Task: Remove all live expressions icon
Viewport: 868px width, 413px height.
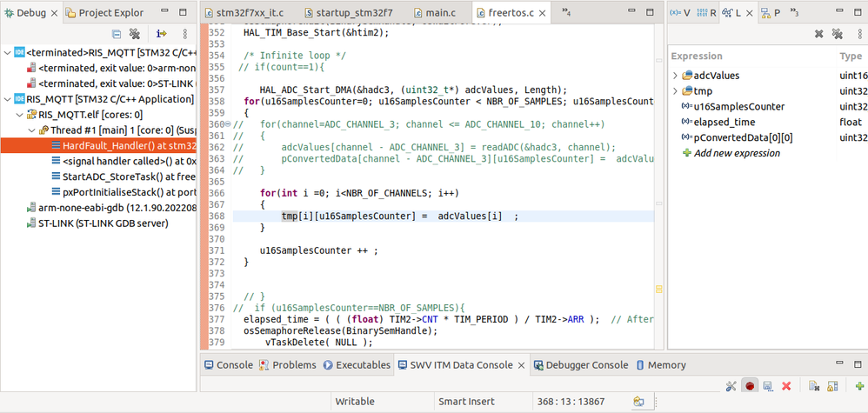Action: click(x=838, y=34)
